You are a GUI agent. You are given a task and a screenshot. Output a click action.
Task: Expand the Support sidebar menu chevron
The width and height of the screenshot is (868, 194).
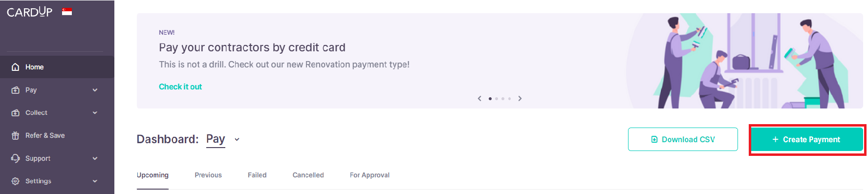95,158
